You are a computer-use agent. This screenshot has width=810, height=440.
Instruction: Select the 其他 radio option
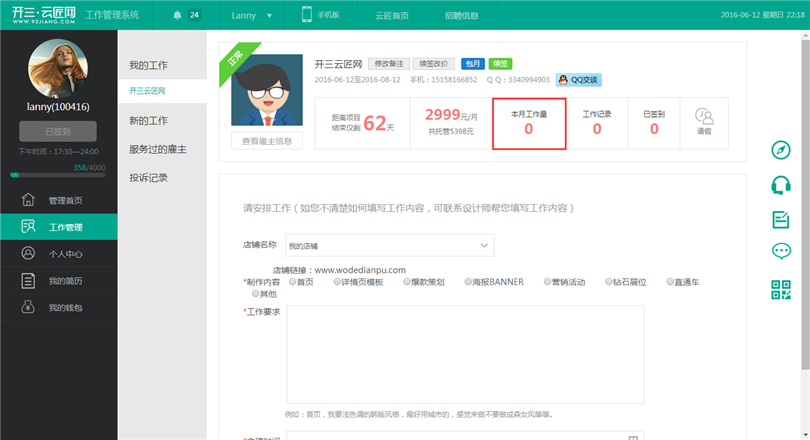255,294
